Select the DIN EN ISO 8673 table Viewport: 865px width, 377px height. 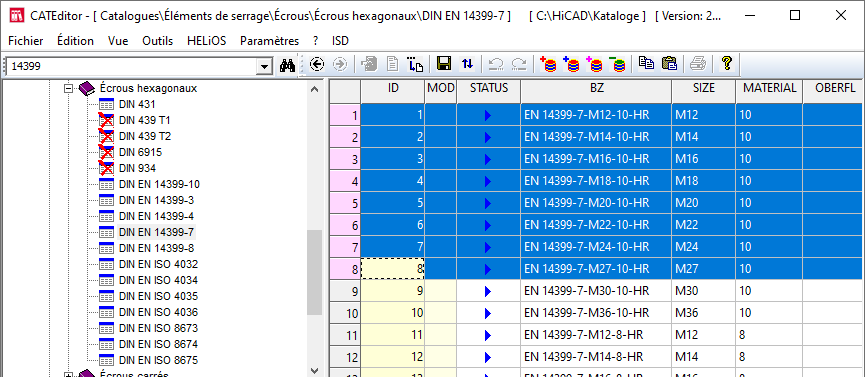(x=158, y=328)
